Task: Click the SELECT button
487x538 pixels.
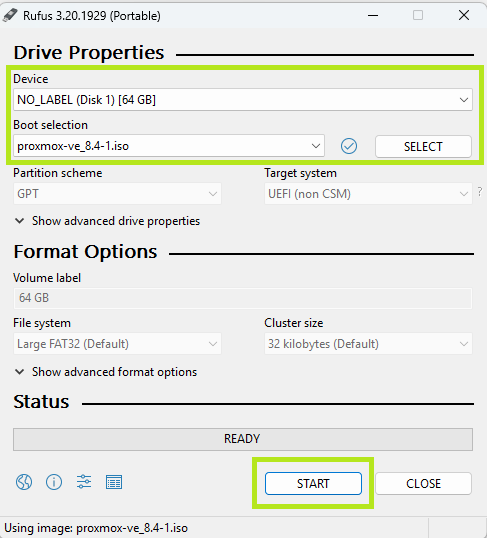Action: point(423,147)
